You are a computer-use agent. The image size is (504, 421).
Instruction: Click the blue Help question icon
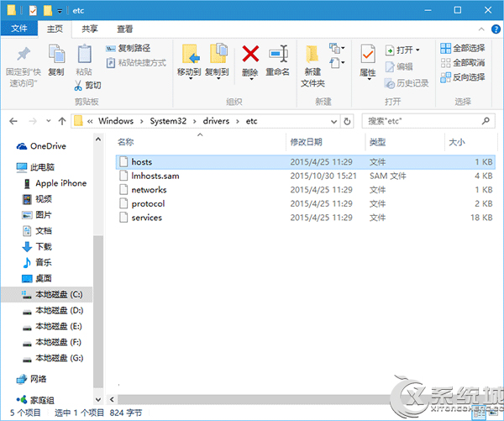click(x=496, y=29)
